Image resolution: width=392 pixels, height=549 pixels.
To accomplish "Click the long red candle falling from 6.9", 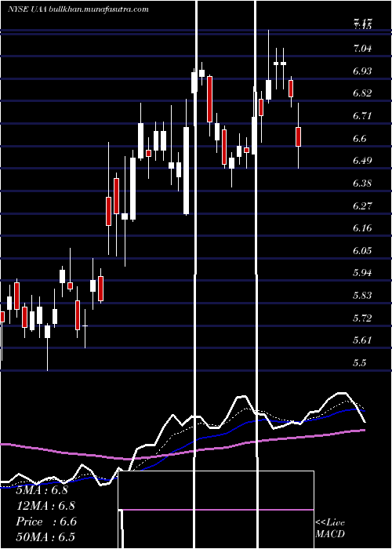I will click(209, 99).
